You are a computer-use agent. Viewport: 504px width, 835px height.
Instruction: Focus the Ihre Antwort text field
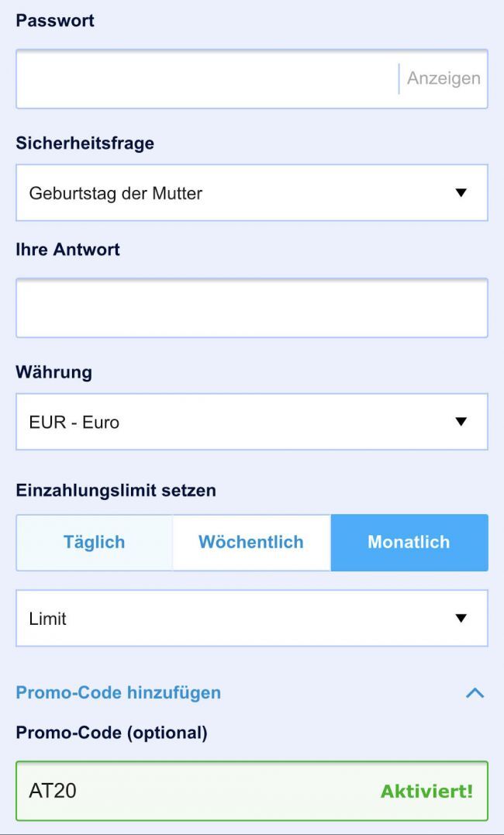[x=251, y=308]
